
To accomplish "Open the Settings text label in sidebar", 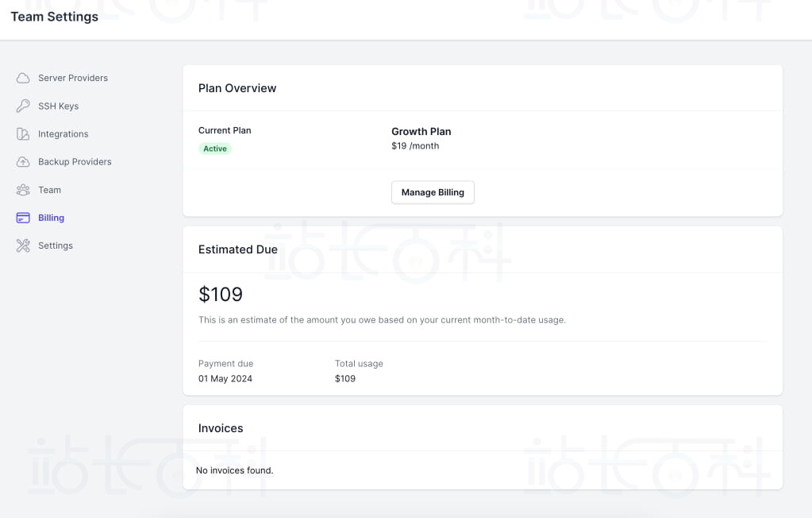I will pos(56,245).
